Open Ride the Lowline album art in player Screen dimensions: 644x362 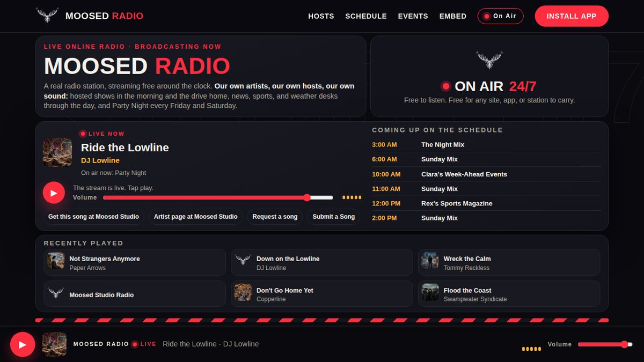pos(57,152)
